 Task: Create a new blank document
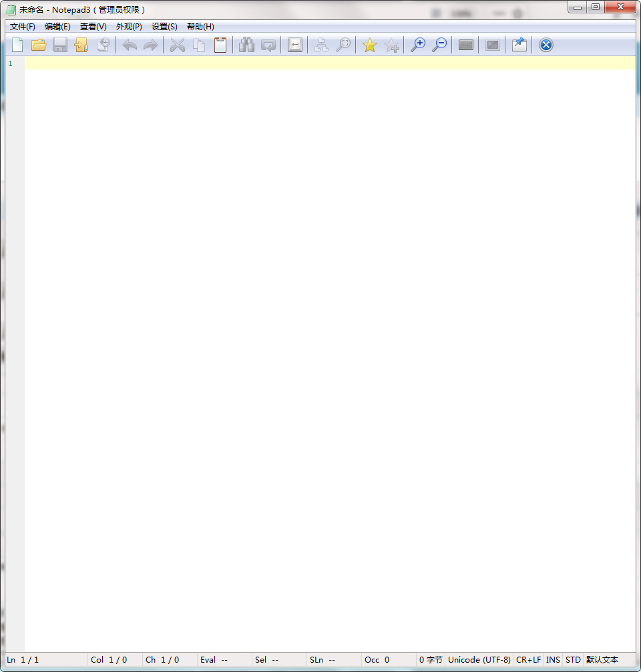tap(18, 45)
